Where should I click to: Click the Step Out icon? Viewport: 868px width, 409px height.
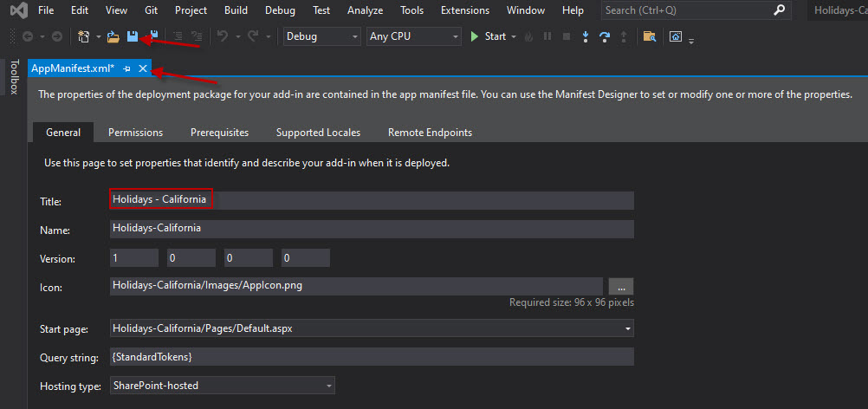click(x=624, y=36)
